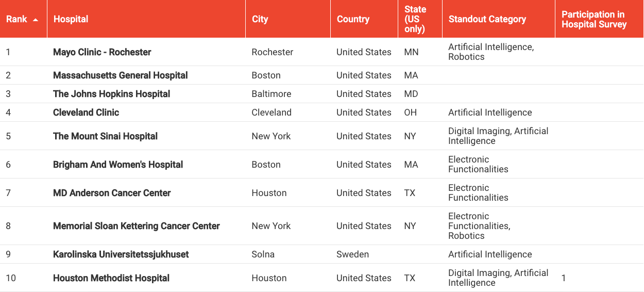Select Massachusetts General Hospital name
Screen dimensions: 644x292
point(120,75)
